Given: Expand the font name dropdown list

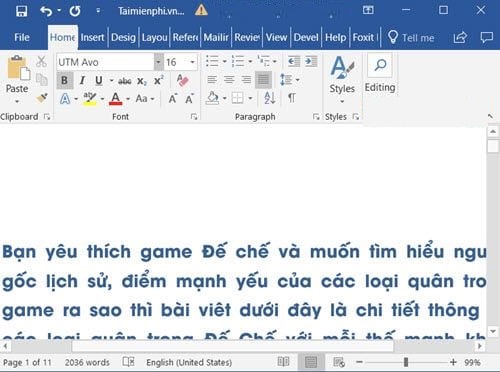Looking at the screenshot, I should [x=159, y=62].
